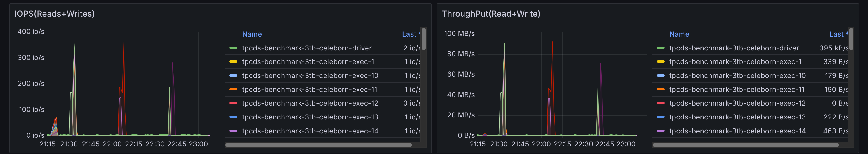Open the ThroughPut(Read+Write) panel title menu

[x=491, y=14]
